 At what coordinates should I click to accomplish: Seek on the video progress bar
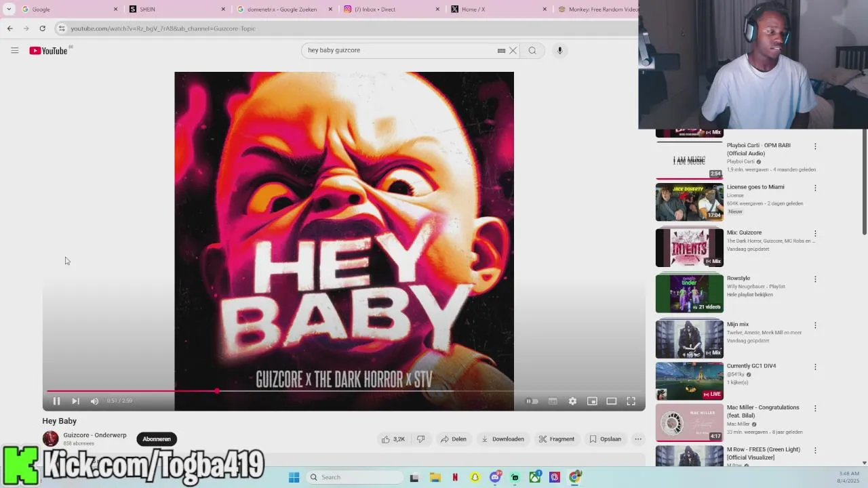coord(344,391)
